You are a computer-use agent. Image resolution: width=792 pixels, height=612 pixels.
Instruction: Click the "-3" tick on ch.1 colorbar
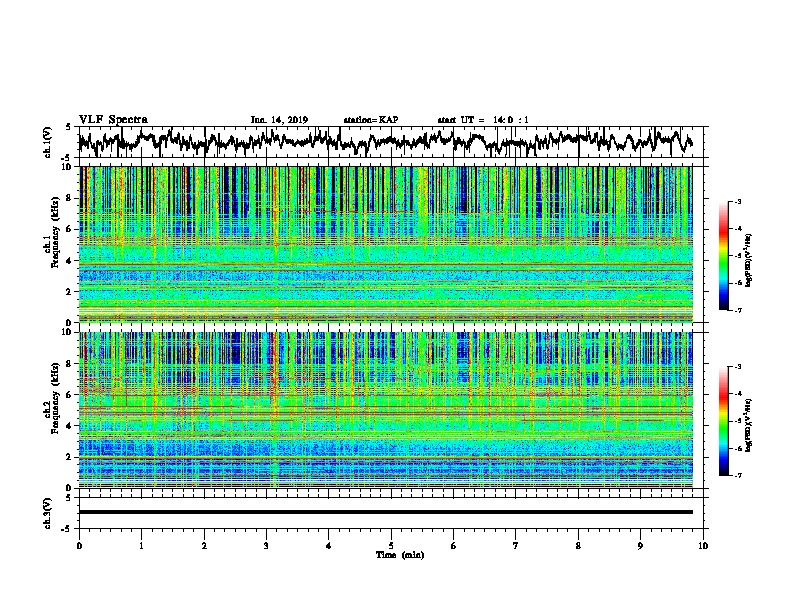pyautogui.click(x=738, y=202)
